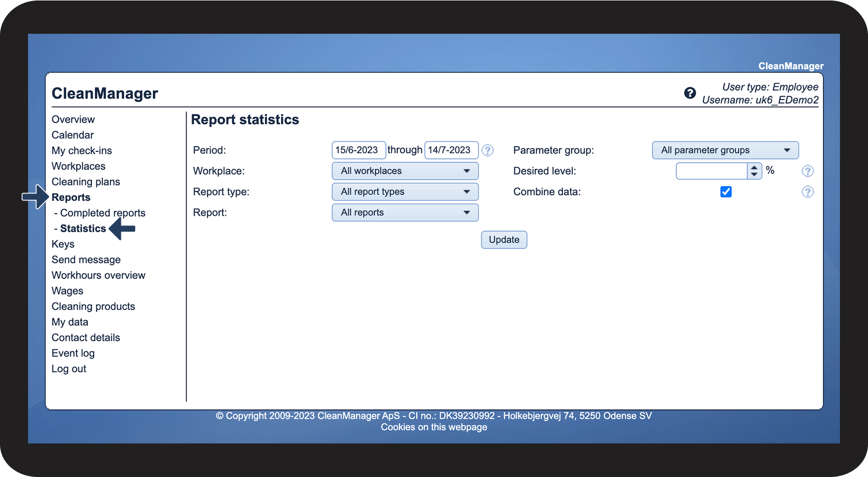The width and height of the screenshot is (868, 477).
Task: Click the Update button
Action: pos(504,240)
